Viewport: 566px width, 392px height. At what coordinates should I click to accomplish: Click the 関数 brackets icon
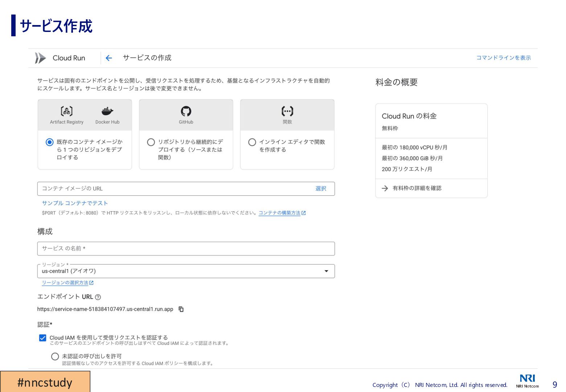pyautogui.click(x=287, y=111)
